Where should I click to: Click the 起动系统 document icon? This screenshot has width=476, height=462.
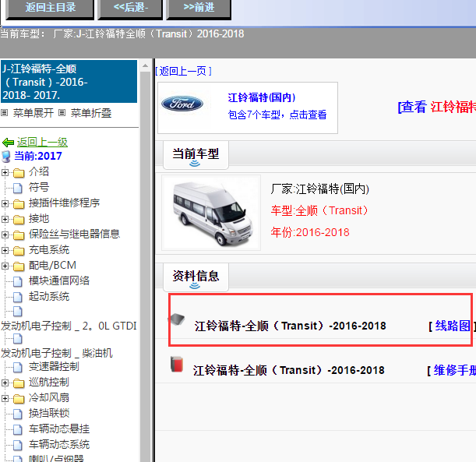(x=18, y=297)
